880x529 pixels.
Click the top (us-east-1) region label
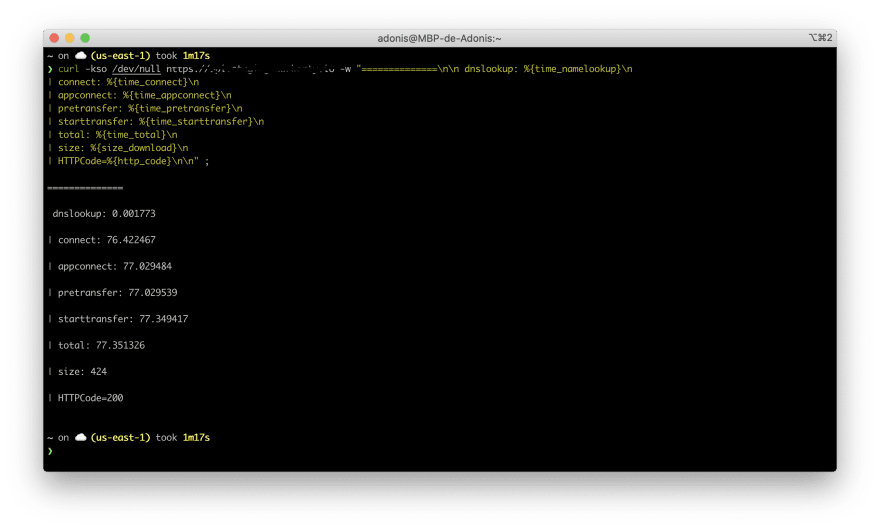(x=121, y=56)
